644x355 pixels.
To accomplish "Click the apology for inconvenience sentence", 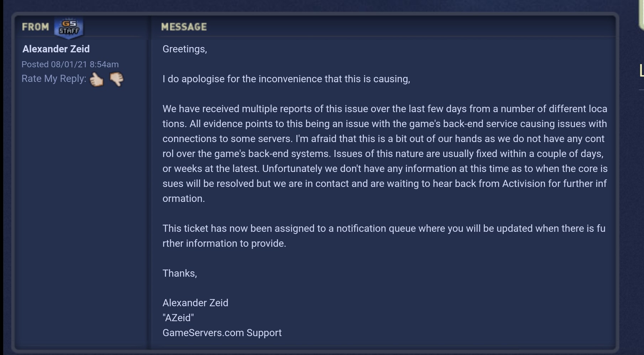I will click(286, 79).
